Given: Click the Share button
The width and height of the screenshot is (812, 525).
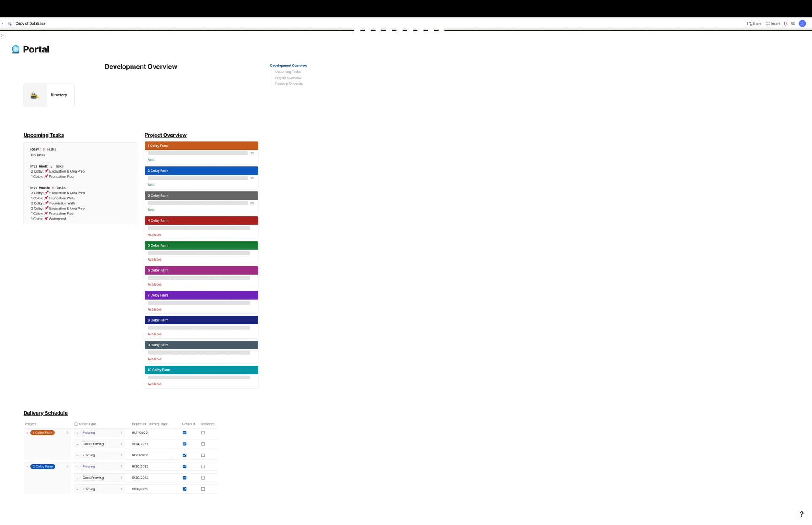Looking at the screenshot, I should click(754, 24).
